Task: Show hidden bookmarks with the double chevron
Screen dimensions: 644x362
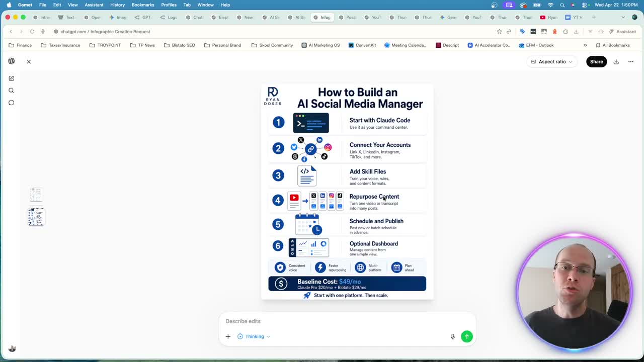Action: coord(585,45)
